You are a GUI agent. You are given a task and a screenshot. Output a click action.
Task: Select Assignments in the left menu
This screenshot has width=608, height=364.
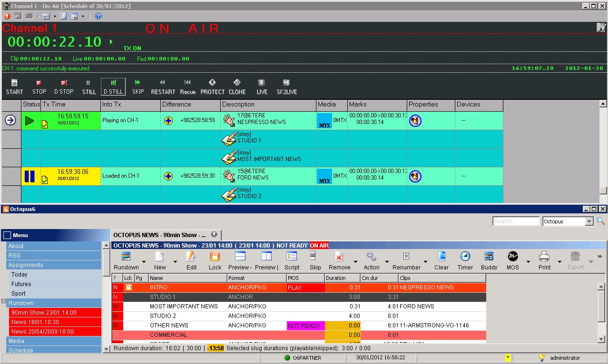(x=26, y=265)
